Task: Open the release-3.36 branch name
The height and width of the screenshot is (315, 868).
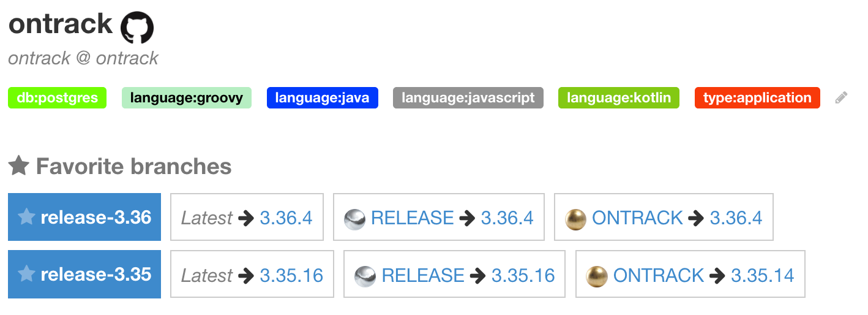Action: [95, 218]
